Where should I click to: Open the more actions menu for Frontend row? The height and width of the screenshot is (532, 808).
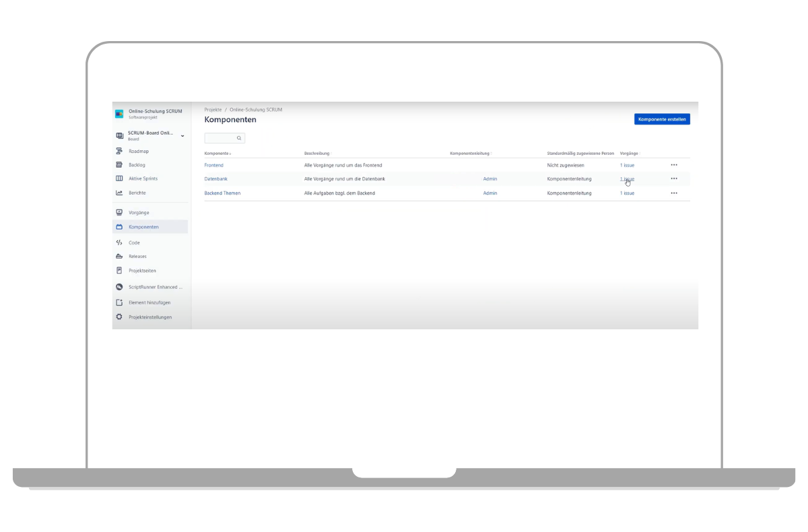674,165
